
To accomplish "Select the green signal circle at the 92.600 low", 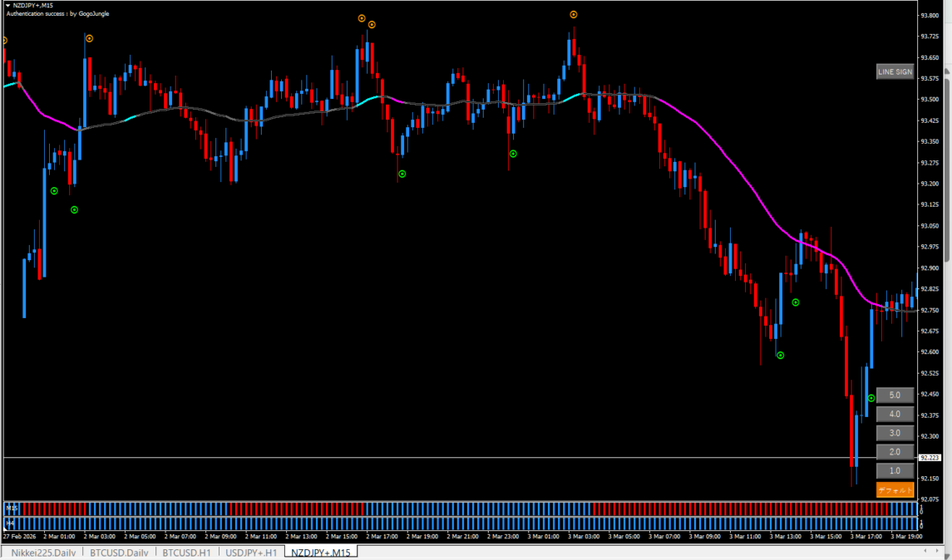I will pyautogui.click(x=781, y=355).
